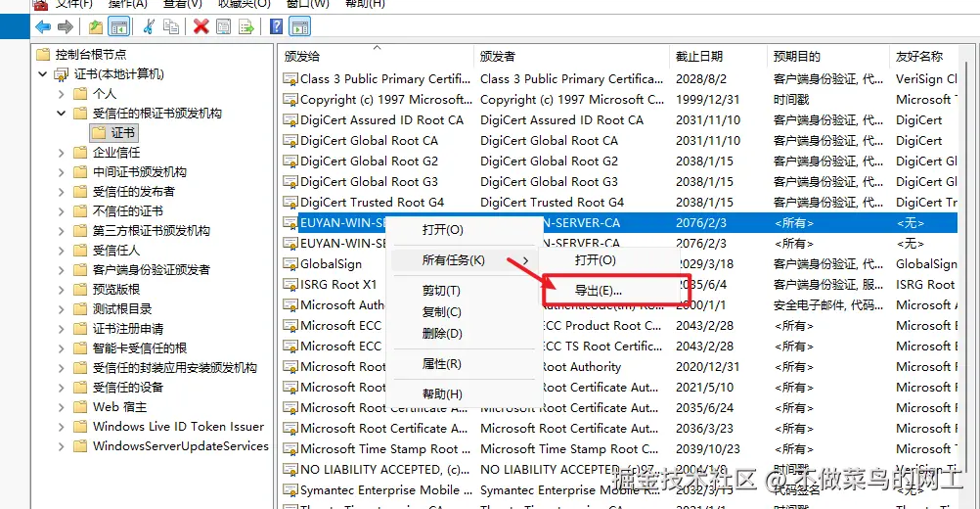The width and height of the screenshot is (980, 509).
Task: Select the 测试根目录 tree item
Action: [122, 309]
